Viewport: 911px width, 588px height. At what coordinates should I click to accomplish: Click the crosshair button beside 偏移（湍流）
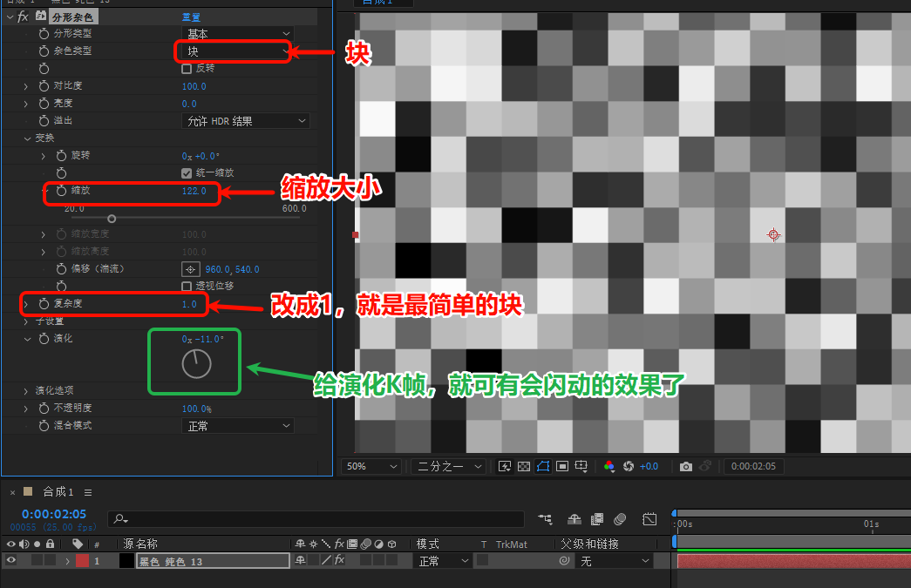tap(191, 268)
